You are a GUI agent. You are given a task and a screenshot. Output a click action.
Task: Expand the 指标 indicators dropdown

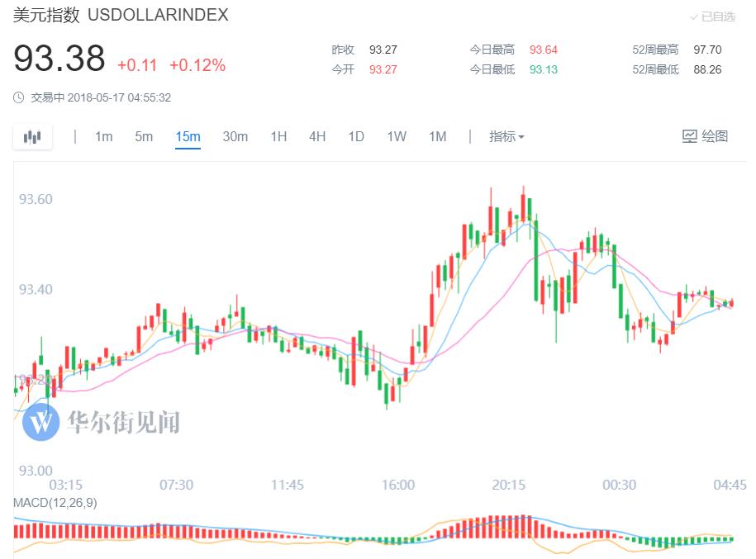pos(506,136)
